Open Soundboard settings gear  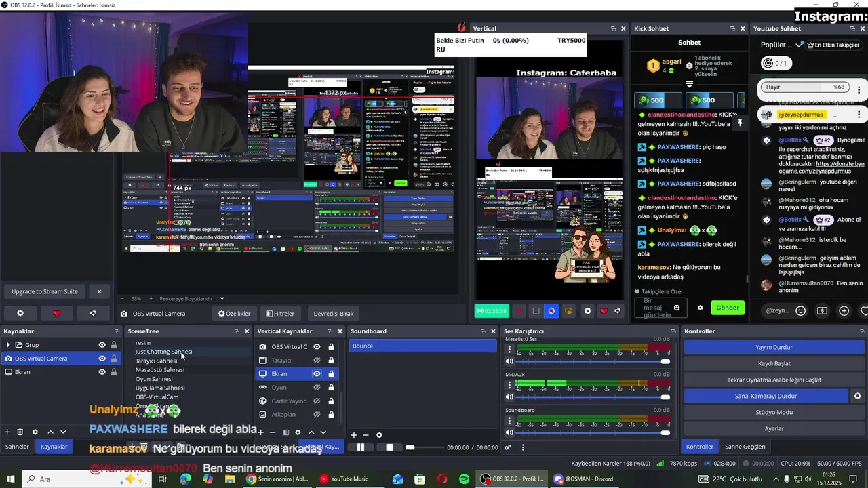click(379, 435)
